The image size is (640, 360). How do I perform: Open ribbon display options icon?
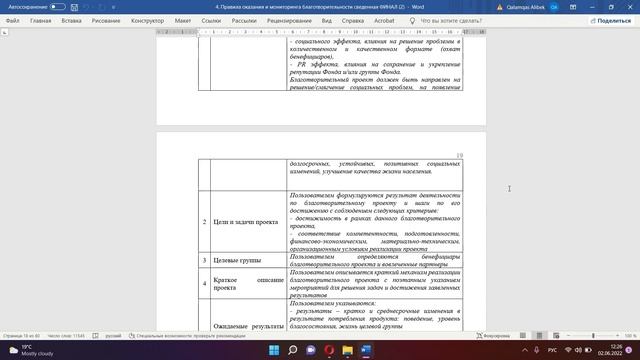pyautogui.click(x=573, y=7)
